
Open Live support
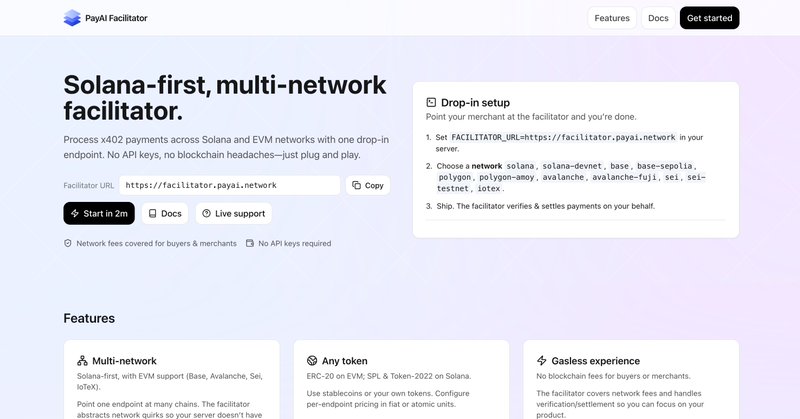tap(234, 213)
